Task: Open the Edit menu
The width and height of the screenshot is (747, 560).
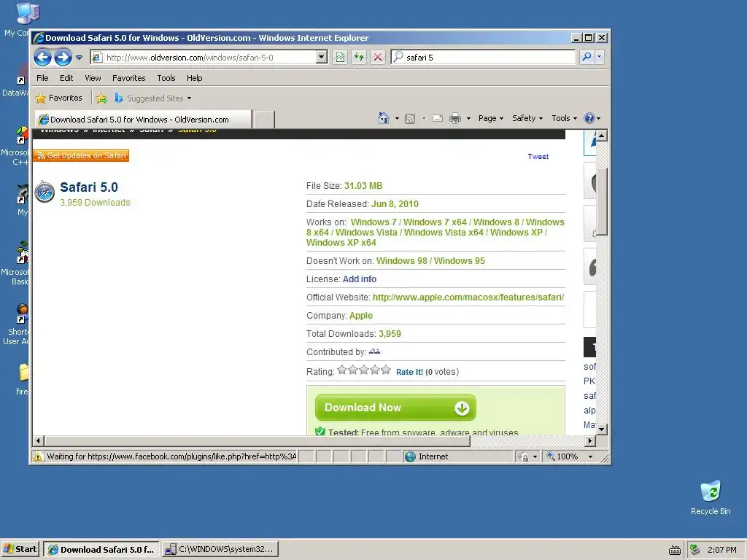Action: [x=66, y=78]
